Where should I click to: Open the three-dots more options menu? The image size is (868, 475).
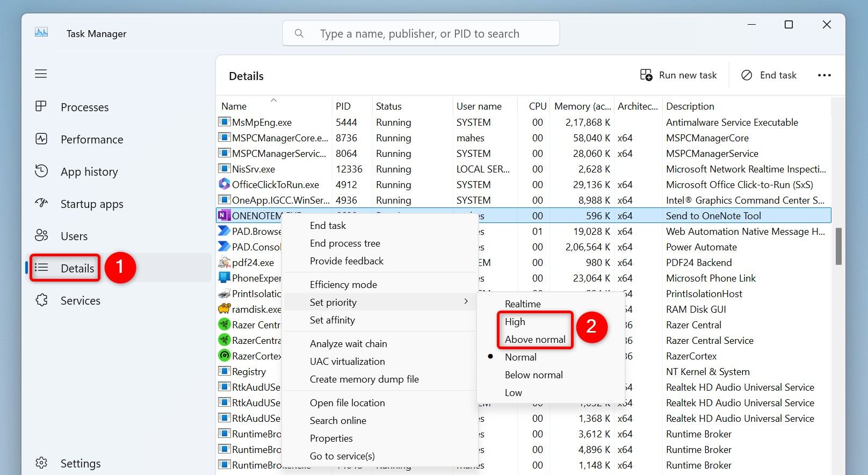[x=824, y=76]
